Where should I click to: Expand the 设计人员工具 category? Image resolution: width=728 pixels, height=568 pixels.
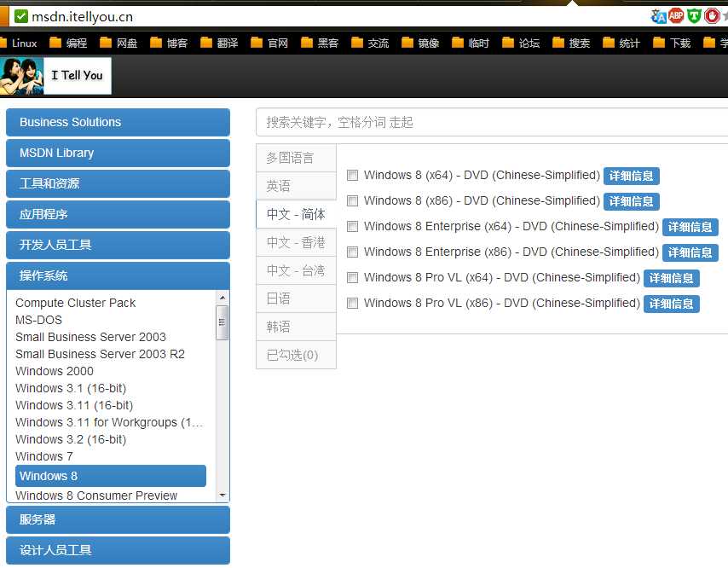(x=118, y=550)
